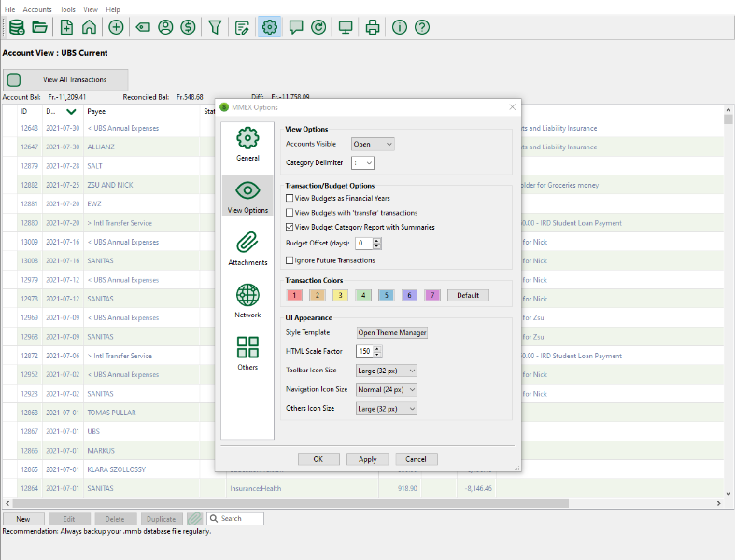Open About info icon in toolbar

400,27
